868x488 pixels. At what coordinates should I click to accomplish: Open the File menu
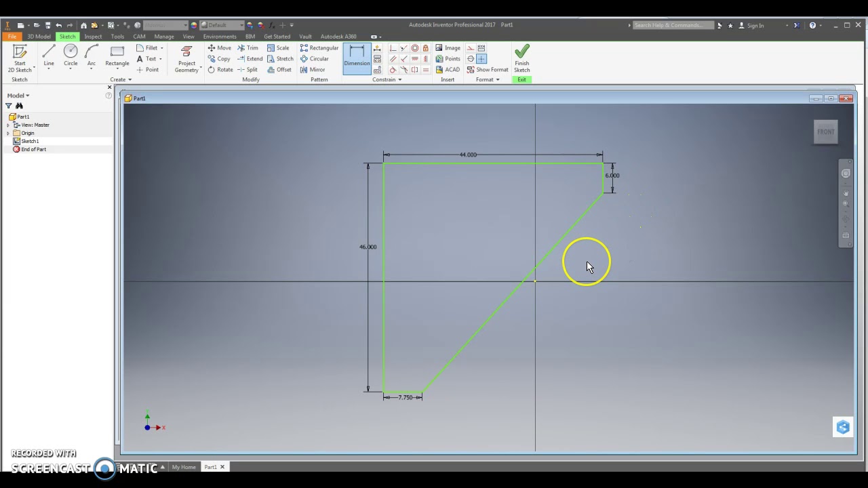[12, 37]
